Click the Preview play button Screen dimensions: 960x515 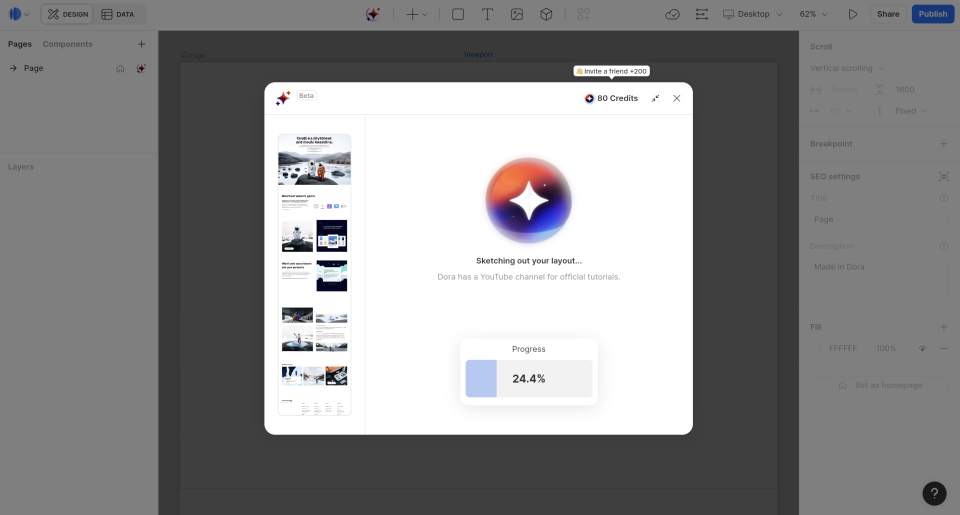click(853, 14)
